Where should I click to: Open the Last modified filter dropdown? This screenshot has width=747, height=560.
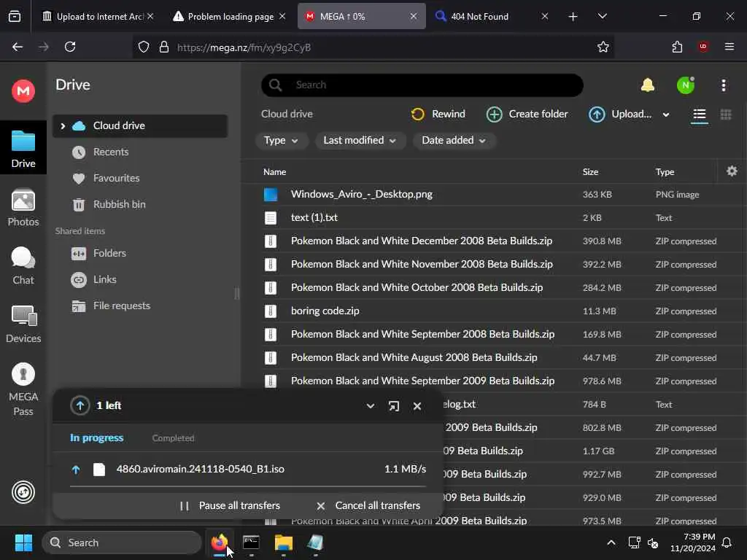[360, 141]
